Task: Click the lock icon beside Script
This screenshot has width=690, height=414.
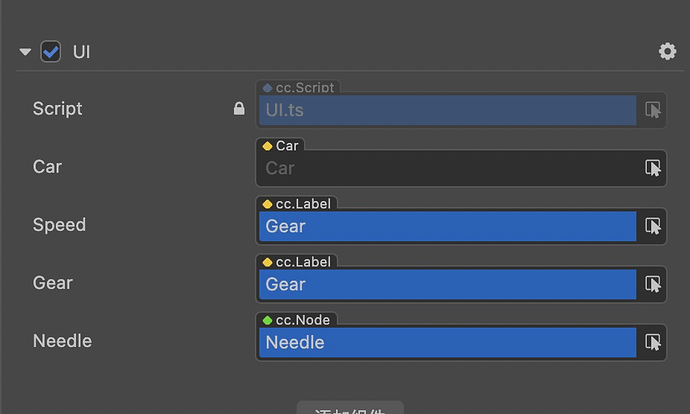Action: (239, 109)
